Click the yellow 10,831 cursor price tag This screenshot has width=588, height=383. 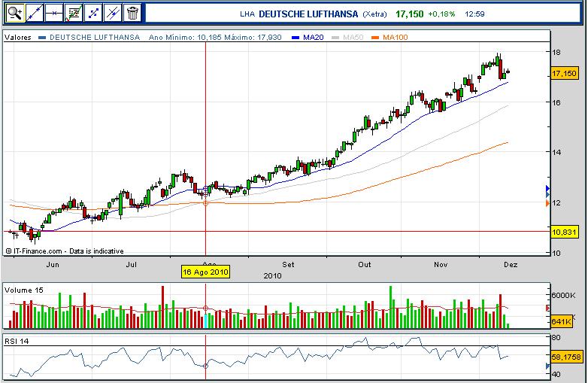[564, 232]
